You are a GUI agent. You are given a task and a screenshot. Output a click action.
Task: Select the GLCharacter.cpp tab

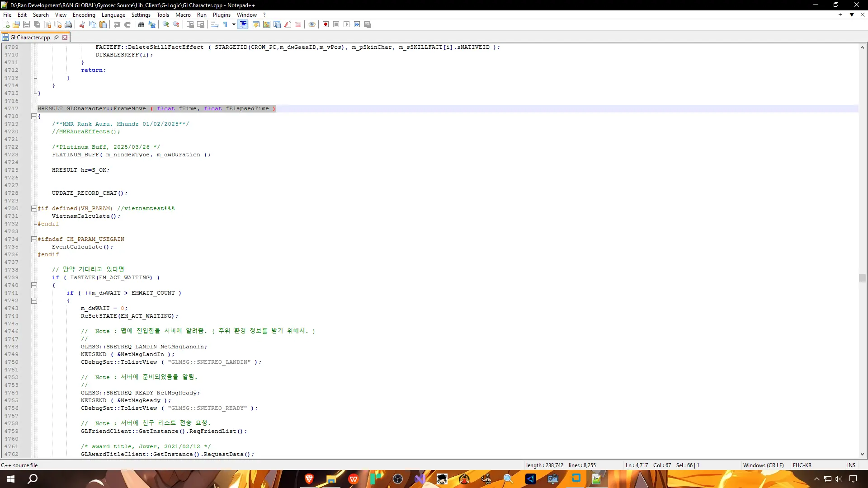30,37
